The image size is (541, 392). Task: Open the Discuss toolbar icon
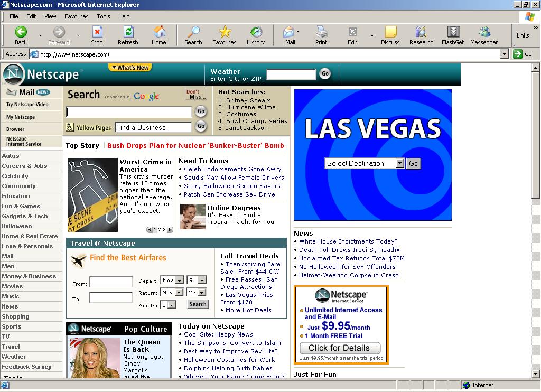tap(390, 35)
